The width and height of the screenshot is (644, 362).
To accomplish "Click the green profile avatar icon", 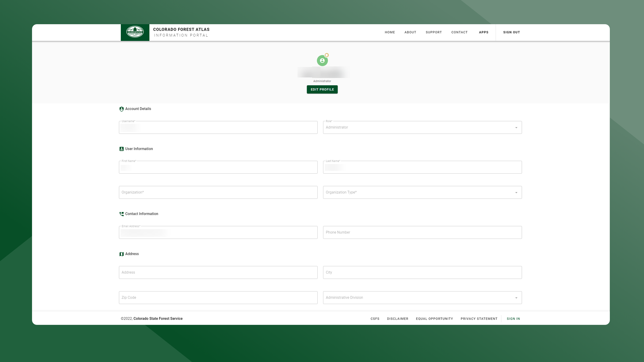I will click(322, 61).
